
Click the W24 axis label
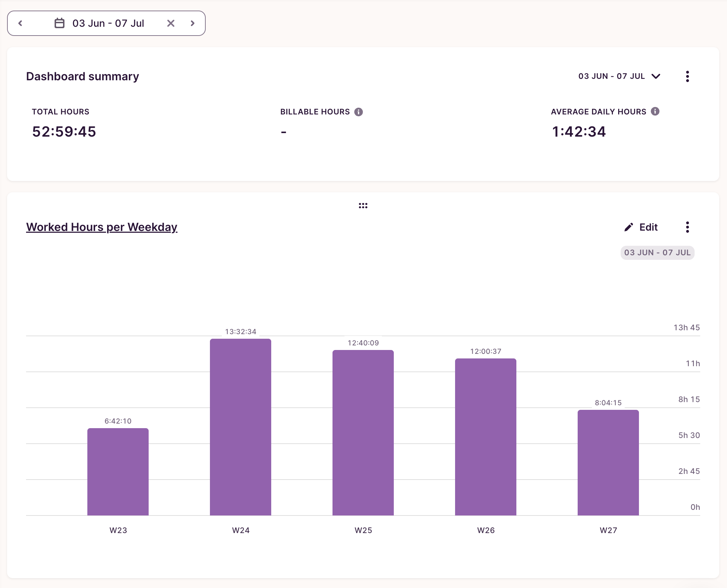(x=241, y=530)
